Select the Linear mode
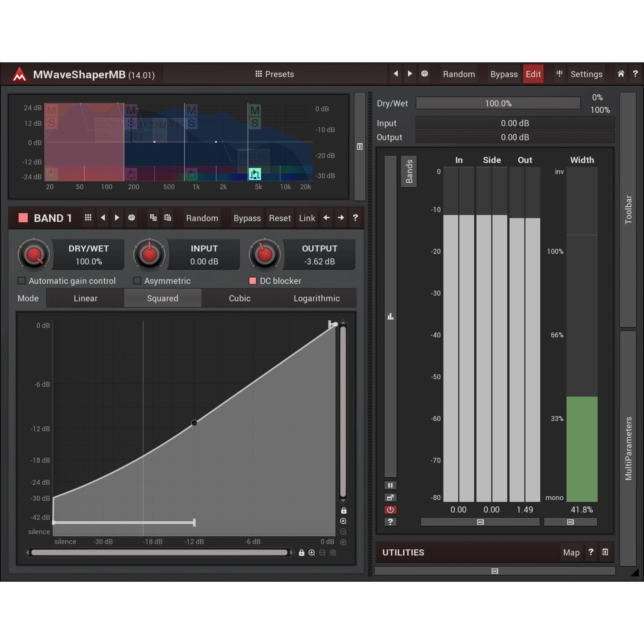Screen dimensions: 644x644 coord(86,298)
